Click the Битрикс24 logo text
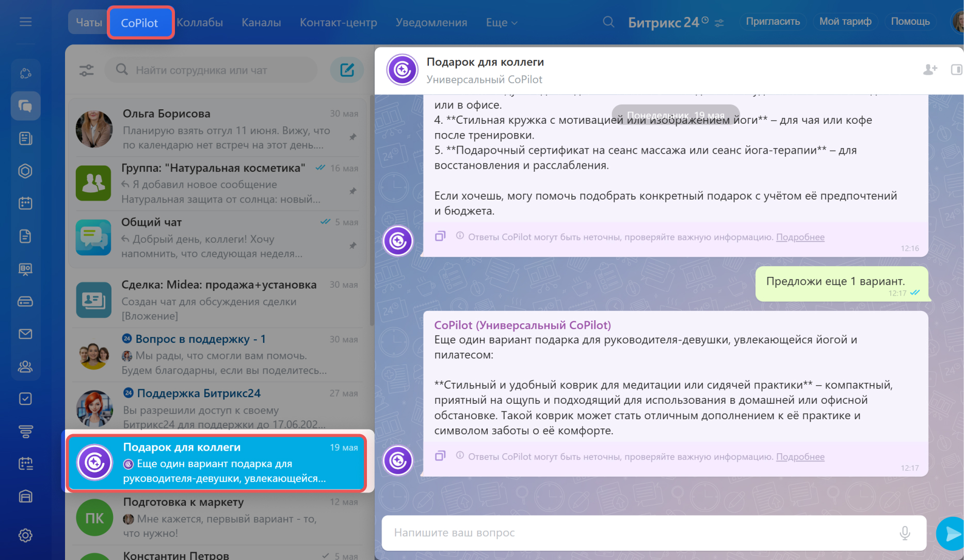The image size is (964, 560). pos(664,22)
